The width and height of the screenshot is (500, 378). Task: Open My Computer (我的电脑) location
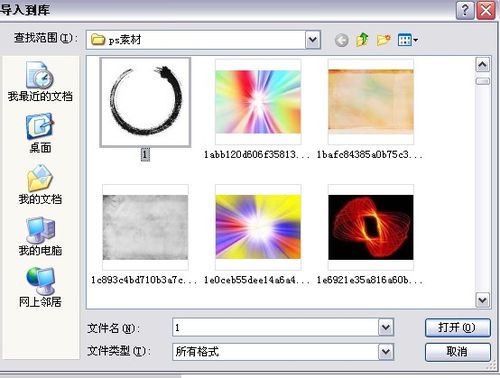point(40,236)
